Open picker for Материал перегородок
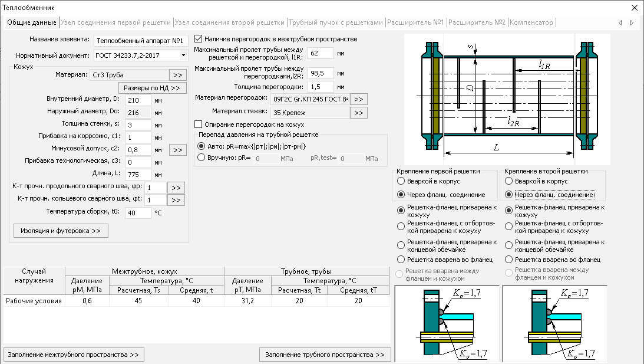Image resolution: width=644 pixels, height=364 pixels. (359, 99)
